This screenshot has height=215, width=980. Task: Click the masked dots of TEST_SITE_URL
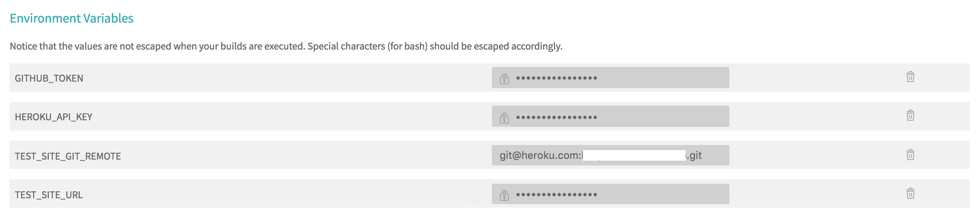coord(557,195)
